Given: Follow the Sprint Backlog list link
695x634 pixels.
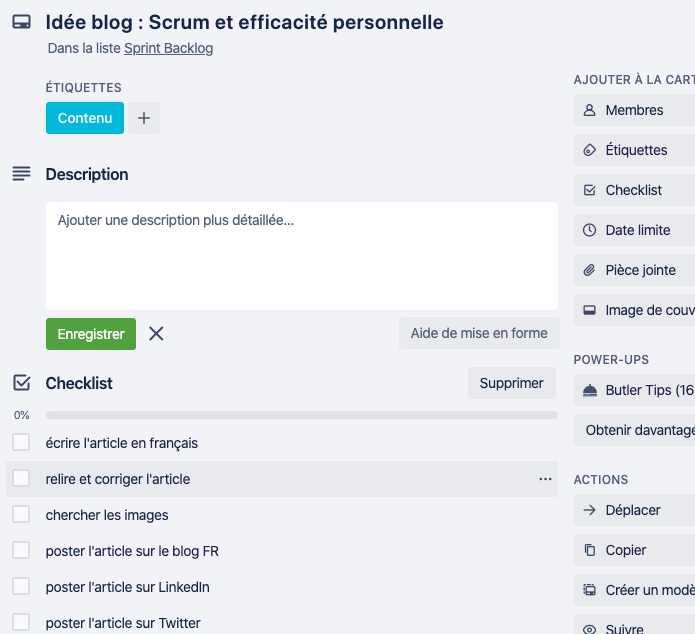Looking at the screenshot, I should (168, 48).
